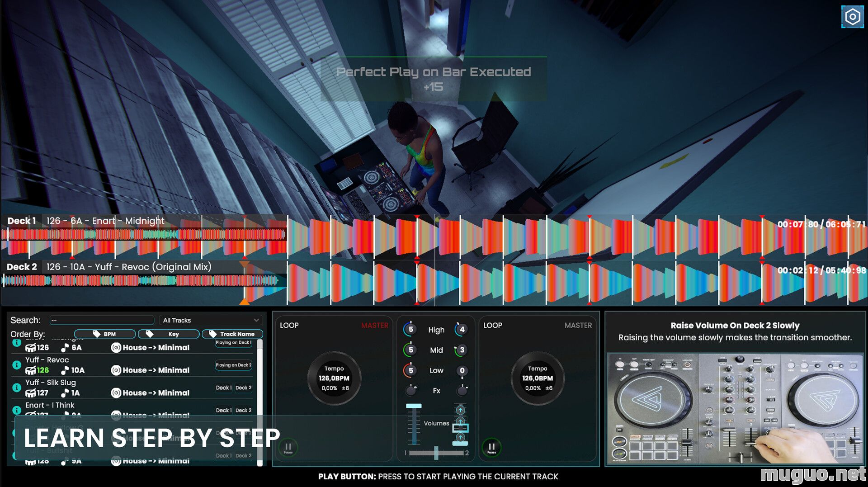Image resolution: width=868 pixels, height=487 pixels.
Task: Adjust Deck 1 High EQ knob
Action: [410, 329]
